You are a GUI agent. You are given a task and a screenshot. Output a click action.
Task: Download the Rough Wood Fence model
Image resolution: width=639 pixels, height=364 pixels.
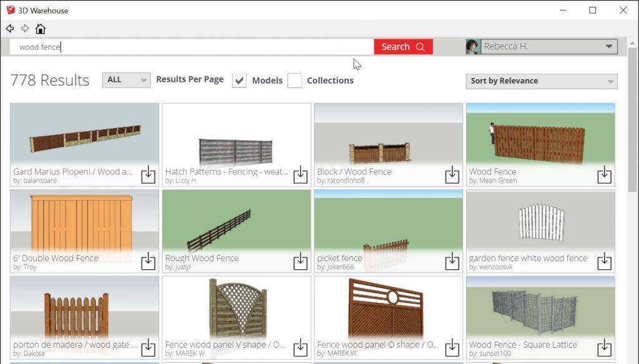click(300, 262)
